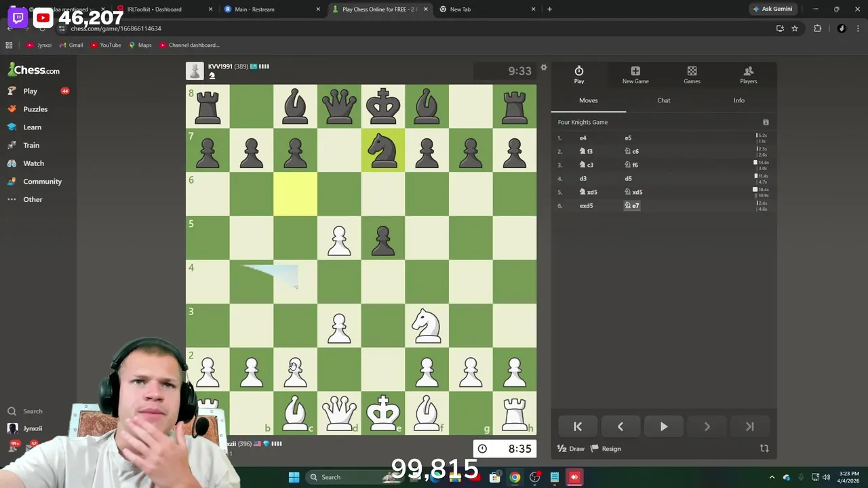Open the Windows Start menu
The image size is (868, 488).
coord(294,477)
